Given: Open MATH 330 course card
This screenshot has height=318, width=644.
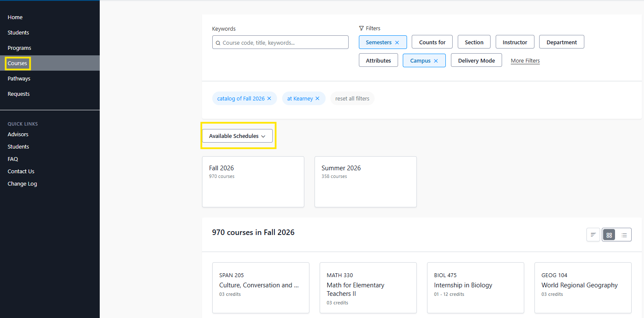Looking at the screenshot, I should pyautogui.click(x=368, y=288).
